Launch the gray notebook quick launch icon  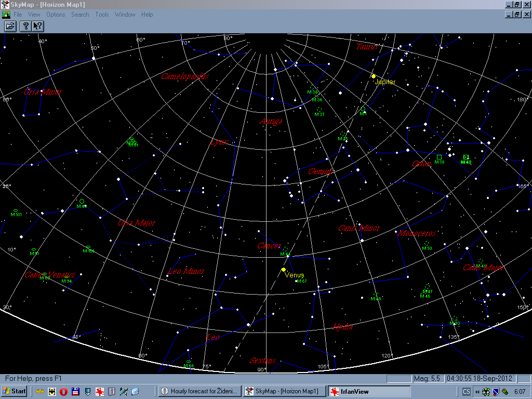(x=111, y=392)
